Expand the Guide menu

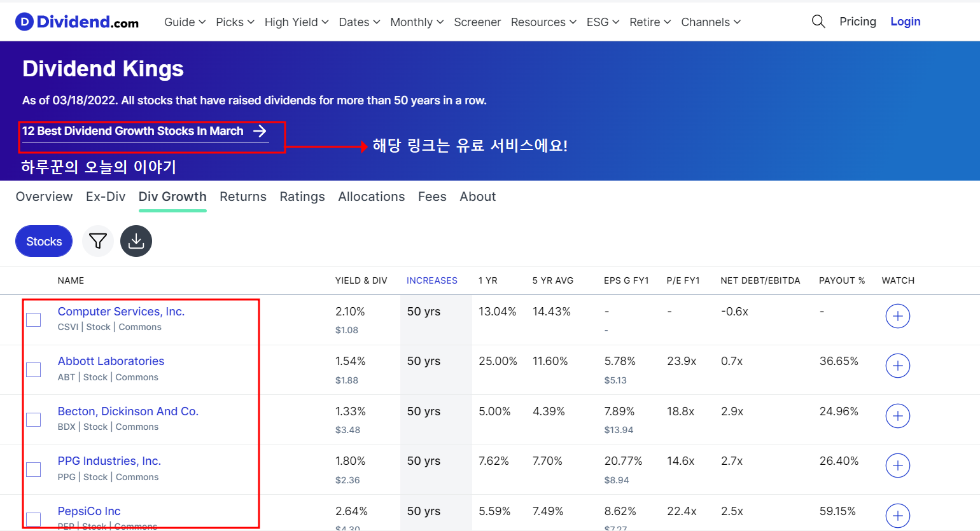[x=185, y=22]
